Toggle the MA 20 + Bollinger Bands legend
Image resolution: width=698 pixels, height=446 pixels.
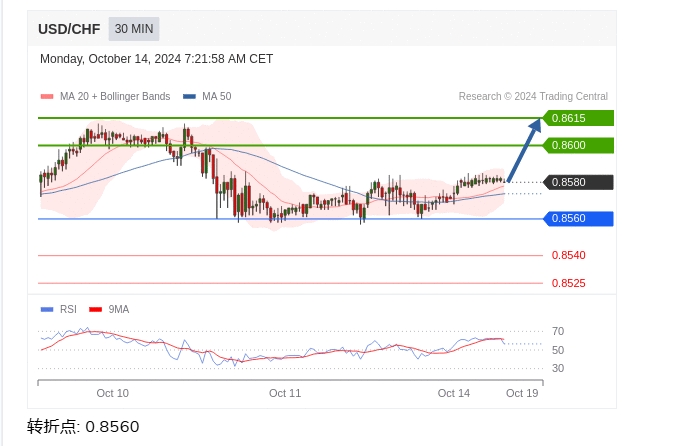point(106,96)
